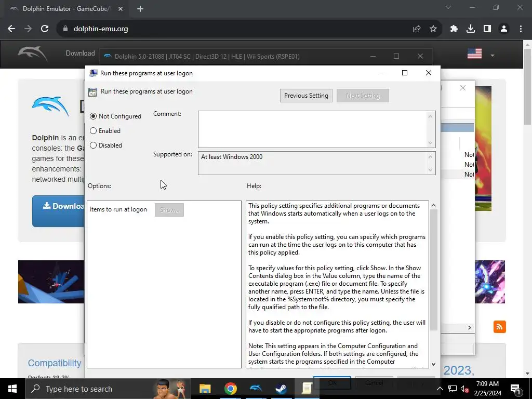Click the Previous Setting button

point(306,96)
